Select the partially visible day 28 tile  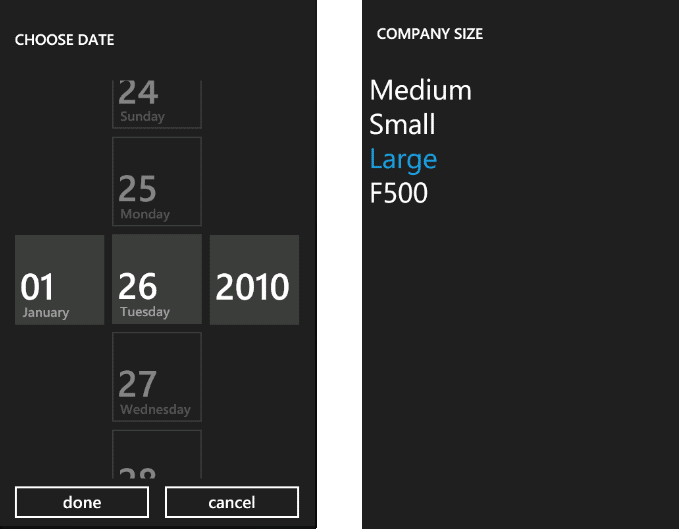coord(156,455)
